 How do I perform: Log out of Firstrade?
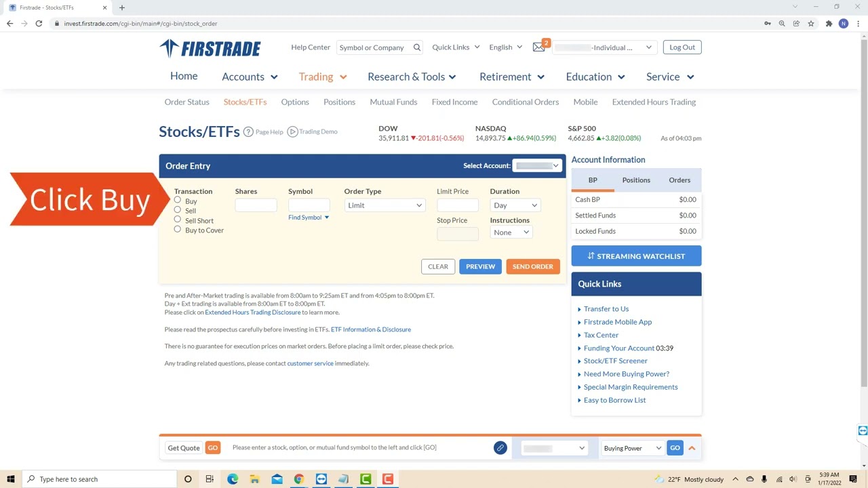[x=682, y=47]
